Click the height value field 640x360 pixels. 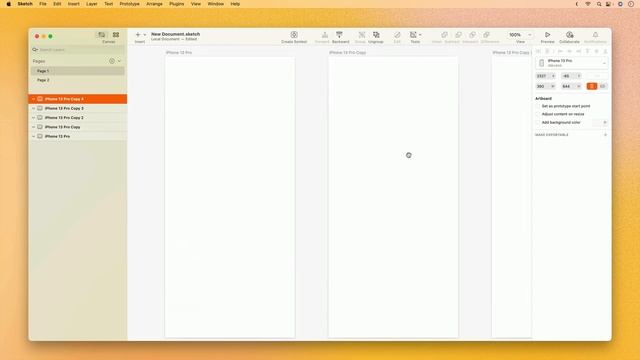coord(571,86)
